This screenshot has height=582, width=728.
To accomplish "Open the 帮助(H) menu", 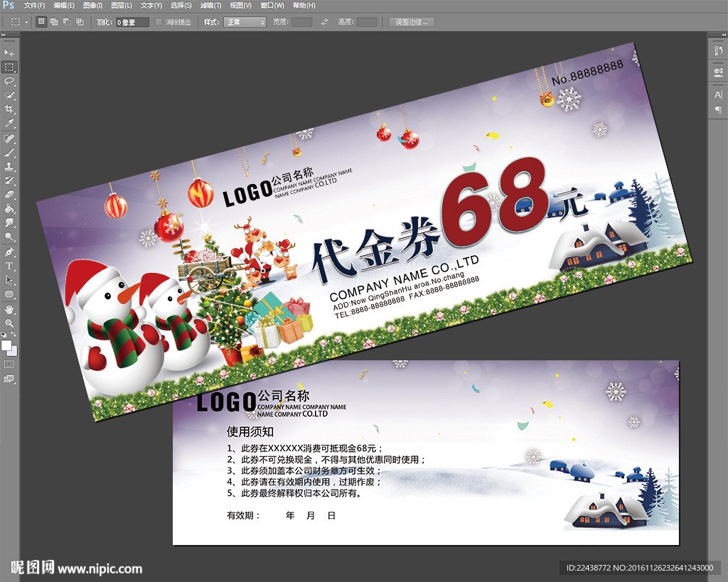I will pyautogui.click(x=304, y=6).
